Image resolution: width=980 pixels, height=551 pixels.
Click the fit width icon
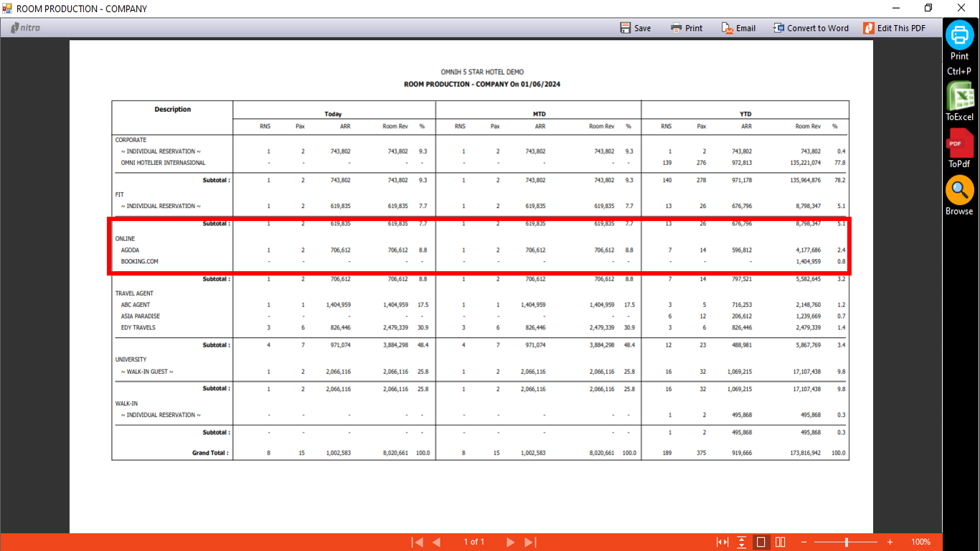tap(722, 542)
